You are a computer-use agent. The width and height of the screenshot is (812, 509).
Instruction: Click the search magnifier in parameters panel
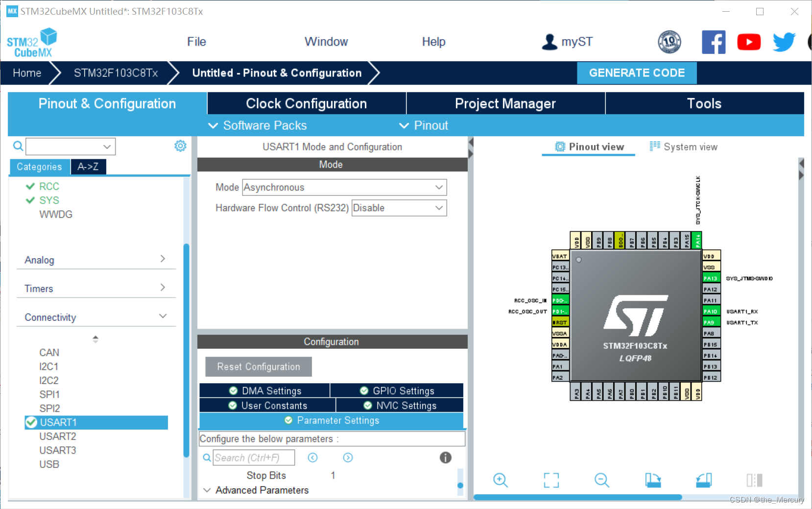(x=206, y=458)
